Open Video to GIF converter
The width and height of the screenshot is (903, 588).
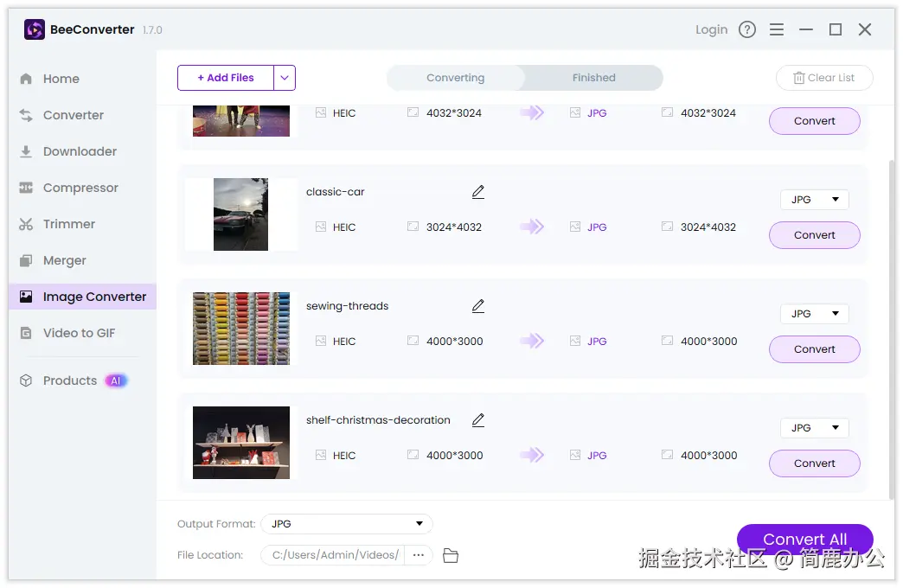[x=77, y=333]
